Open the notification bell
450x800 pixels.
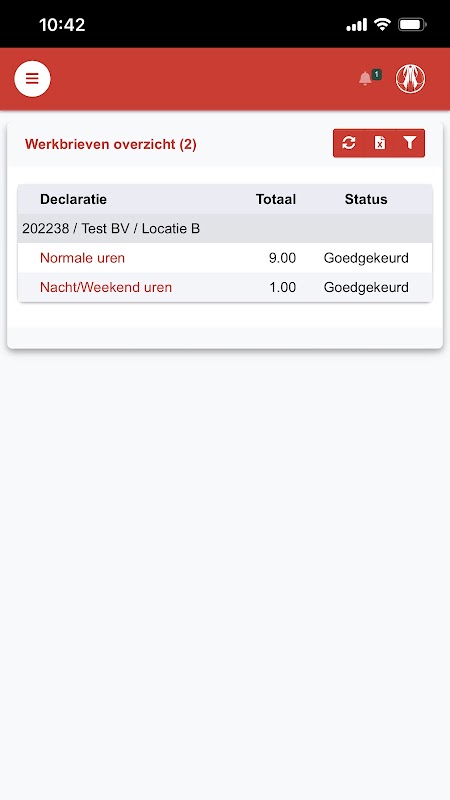(365, 79)
